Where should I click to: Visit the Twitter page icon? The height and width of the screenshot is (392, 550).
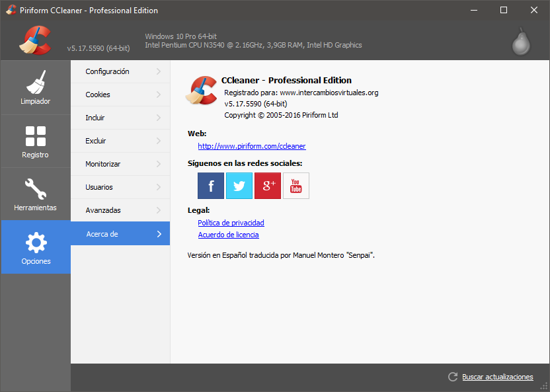coord(239,186)
